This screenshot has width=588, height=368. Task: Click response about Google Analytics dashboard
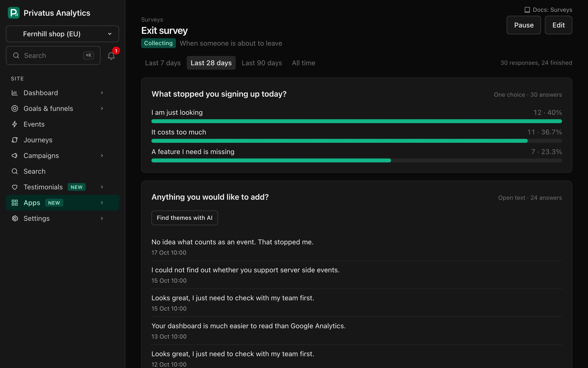(x=249, y=326)
